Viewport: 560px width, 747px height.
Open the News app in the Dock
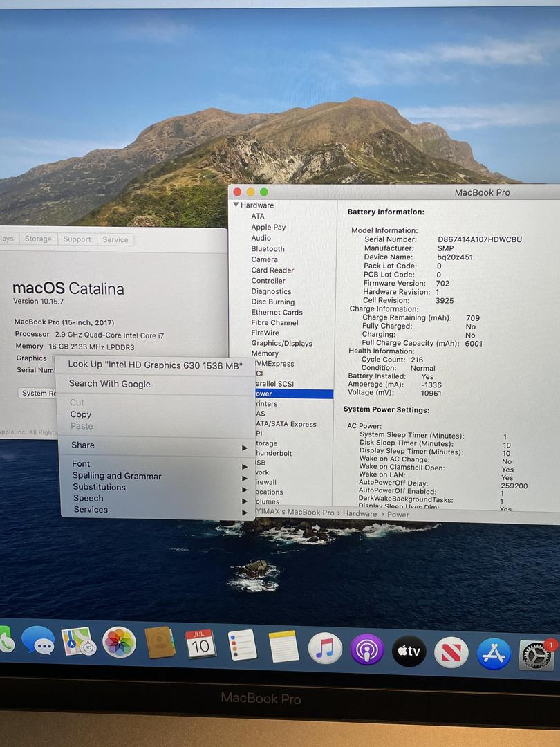point(451,652)
